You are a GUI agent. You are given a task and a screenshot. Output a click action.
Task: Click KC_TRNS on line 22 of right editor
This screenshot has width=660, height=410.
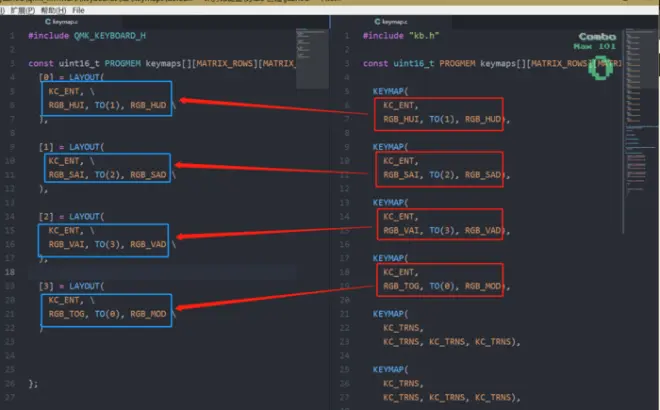[x=401, y=328]
